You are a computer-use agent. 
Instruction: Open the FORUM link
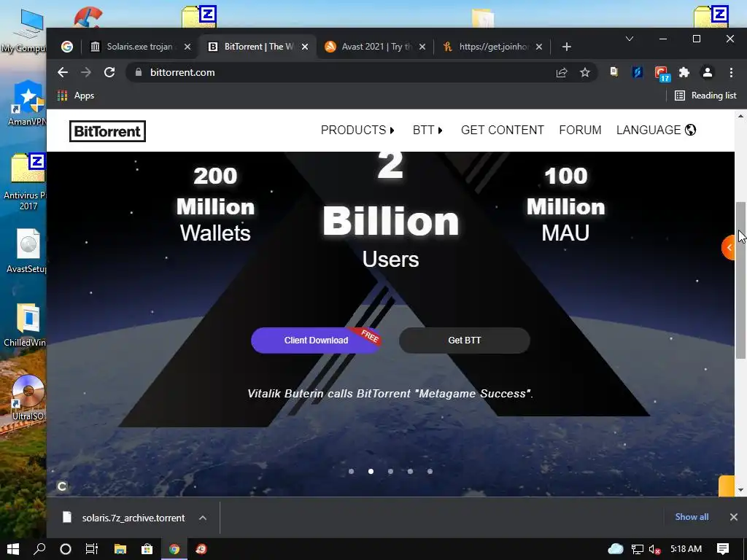(580, 130)
